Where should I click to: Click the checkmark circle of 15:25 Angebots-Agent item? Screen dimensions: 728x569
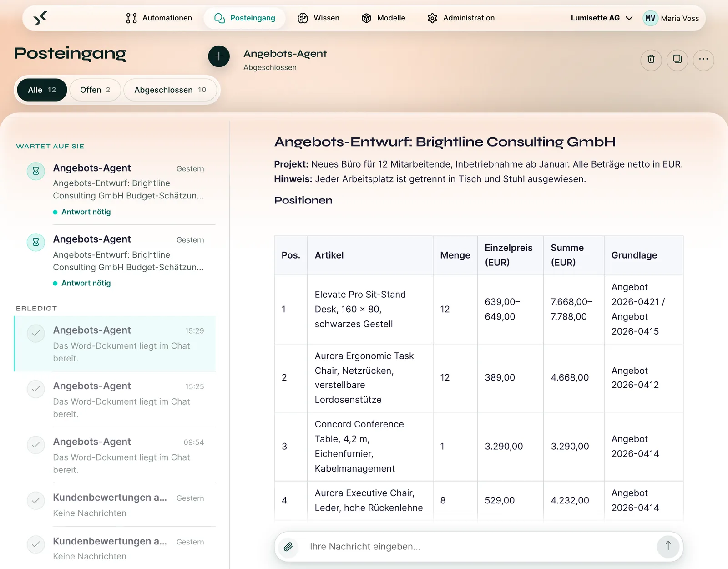click(36, 389)
